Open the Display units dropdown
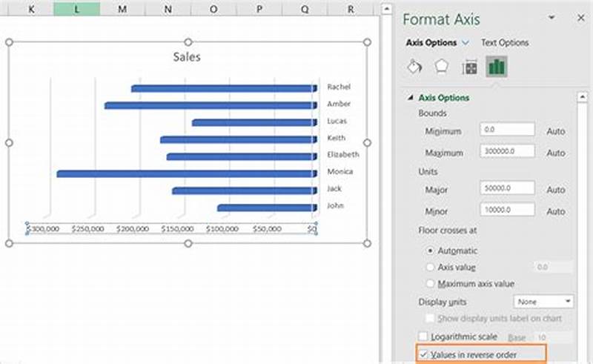593x364 pixels. (x=543, y=302)
